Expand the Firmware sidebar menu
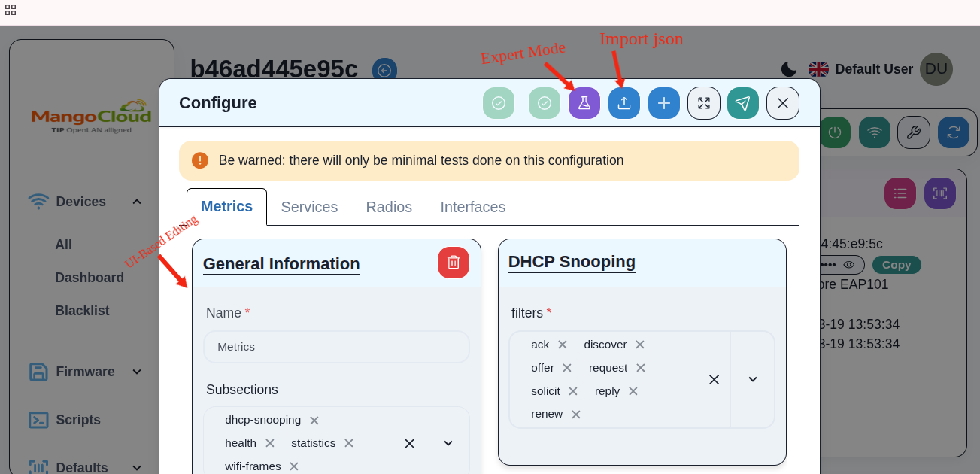The width and height of the screenshot is (980, 474). [x=137, y=372]
